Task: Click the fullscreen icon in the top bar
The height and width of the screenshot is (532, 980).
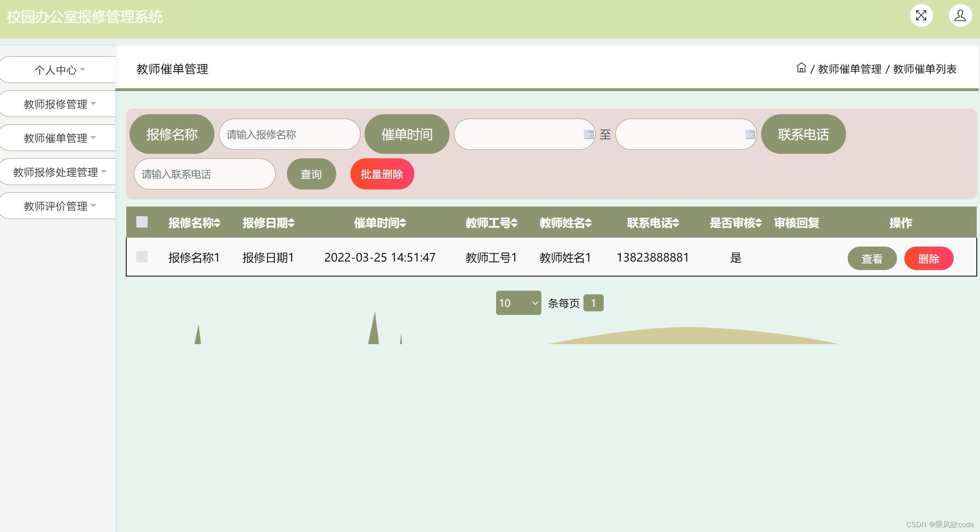Action: (921, 15)
